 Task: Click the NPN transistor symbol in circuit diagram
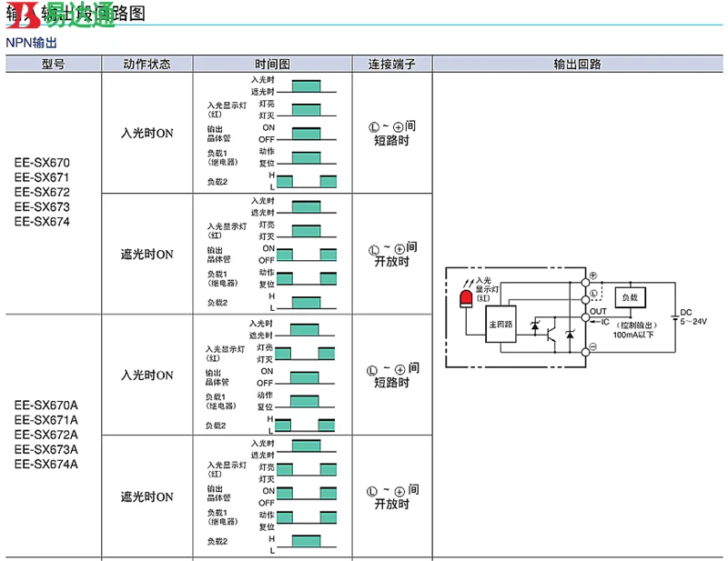pyautogui.click(x=551, y=333)
